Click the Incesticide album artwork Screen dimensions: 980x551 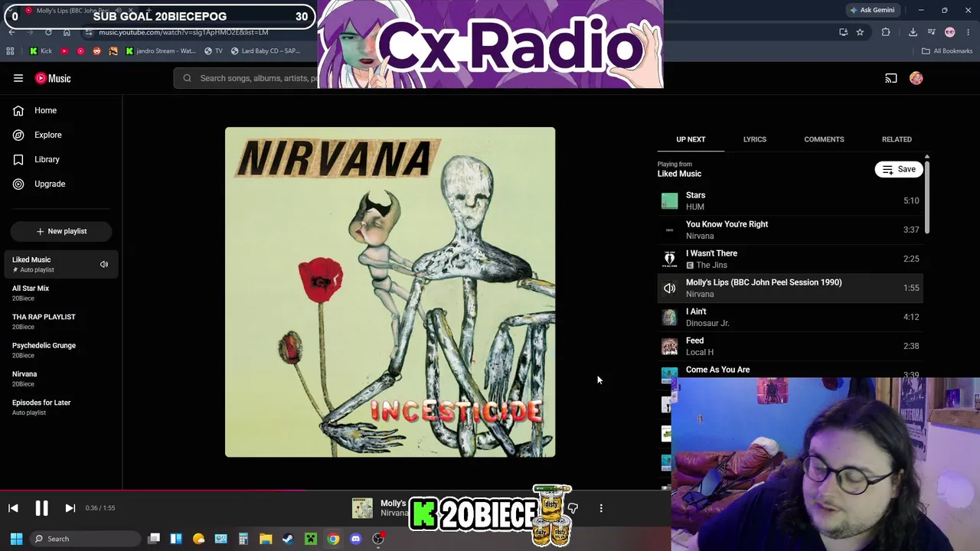(x=390, y=292)
